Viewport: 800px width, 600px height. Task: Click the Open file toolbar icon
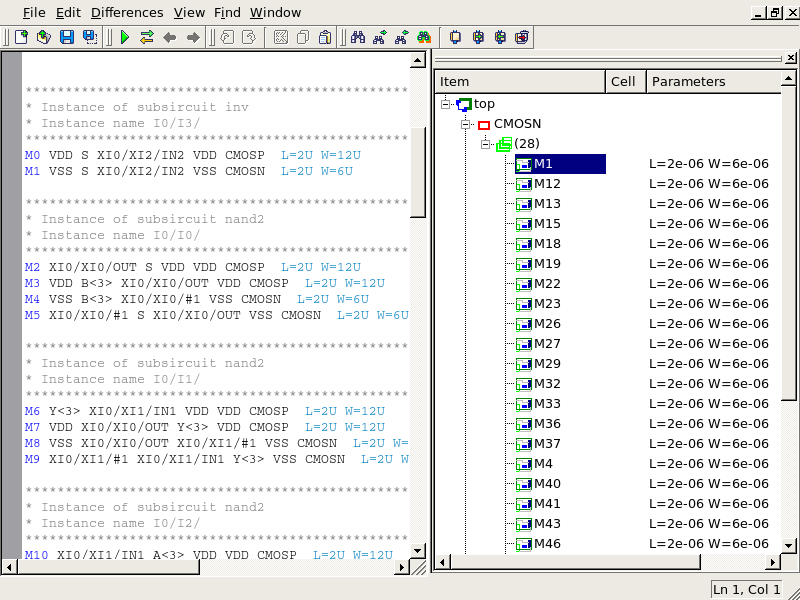43,37
